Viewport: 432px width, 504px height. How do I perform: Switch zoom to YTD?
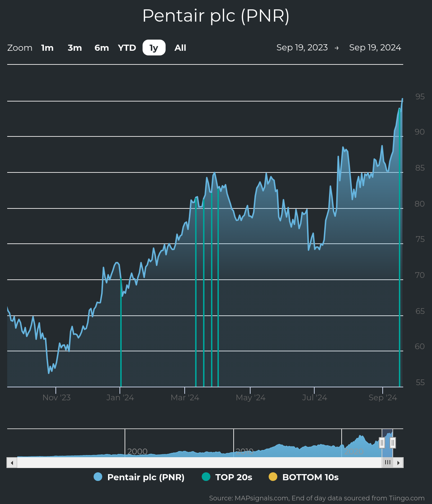click(x=127, y=48)
